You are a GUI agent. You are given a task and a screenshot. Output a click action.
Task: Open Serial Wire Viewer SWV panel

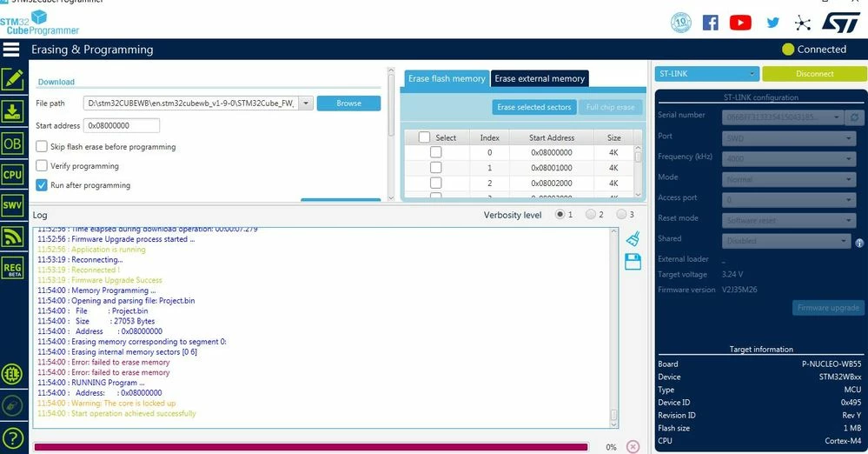point(12,205)
